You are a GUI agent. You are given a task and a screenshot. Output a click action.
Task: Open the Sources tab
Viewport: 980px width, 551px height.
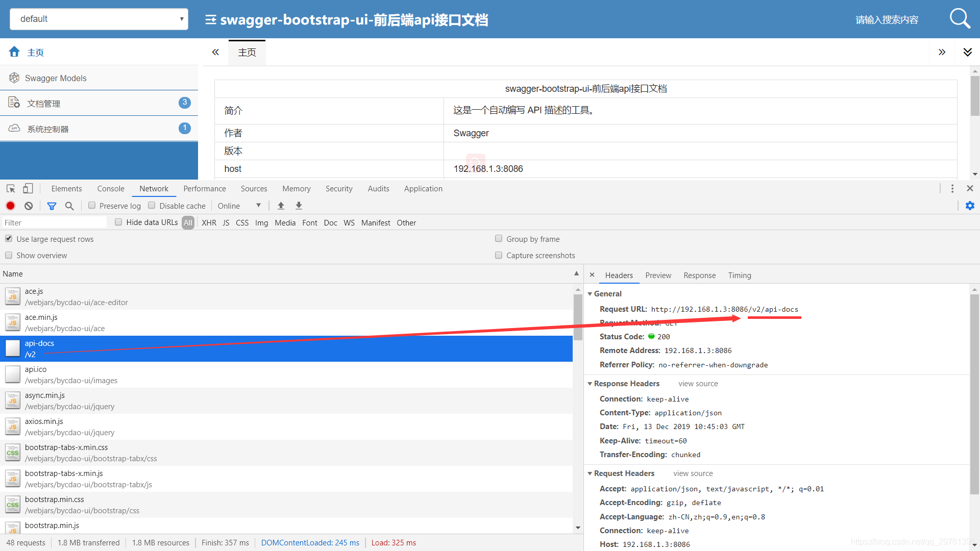pos(254,189)
